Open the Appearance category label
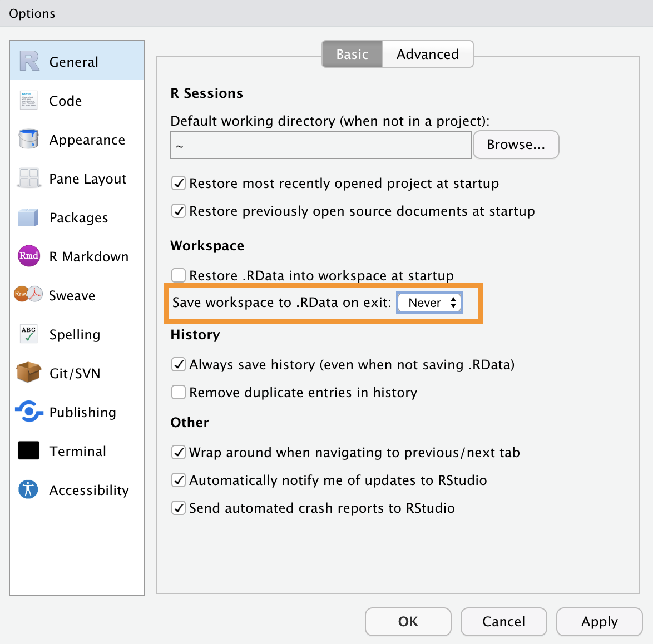 (x=87, y=140)
